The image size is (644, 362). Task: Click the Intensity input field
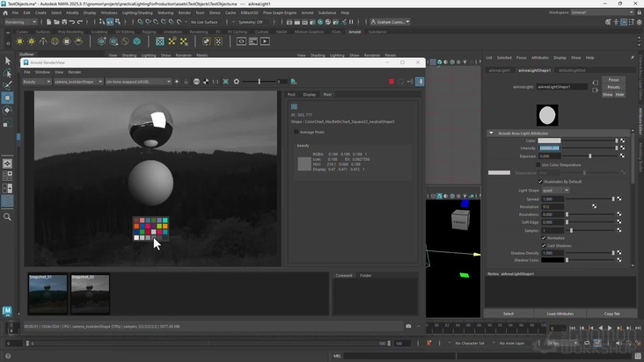tap(549, 148)
